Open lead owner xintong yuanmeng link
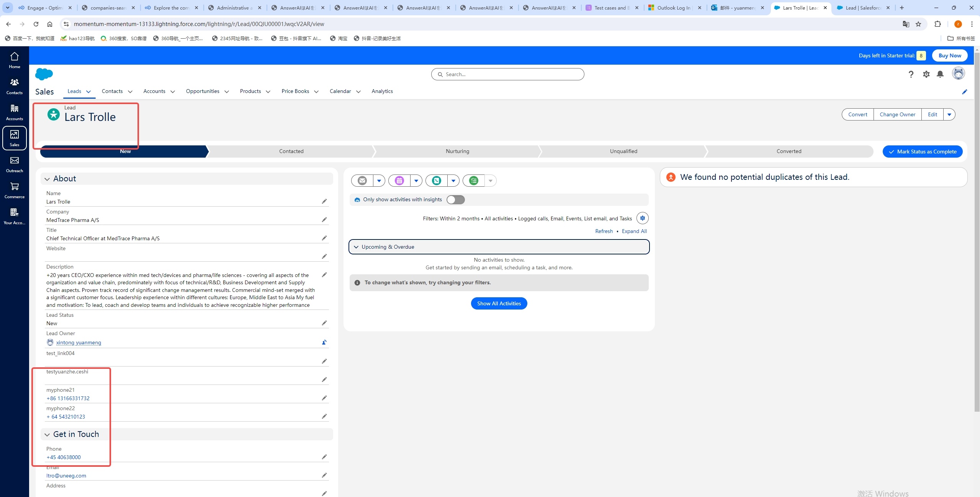980x497 pixels. [79, 342]
